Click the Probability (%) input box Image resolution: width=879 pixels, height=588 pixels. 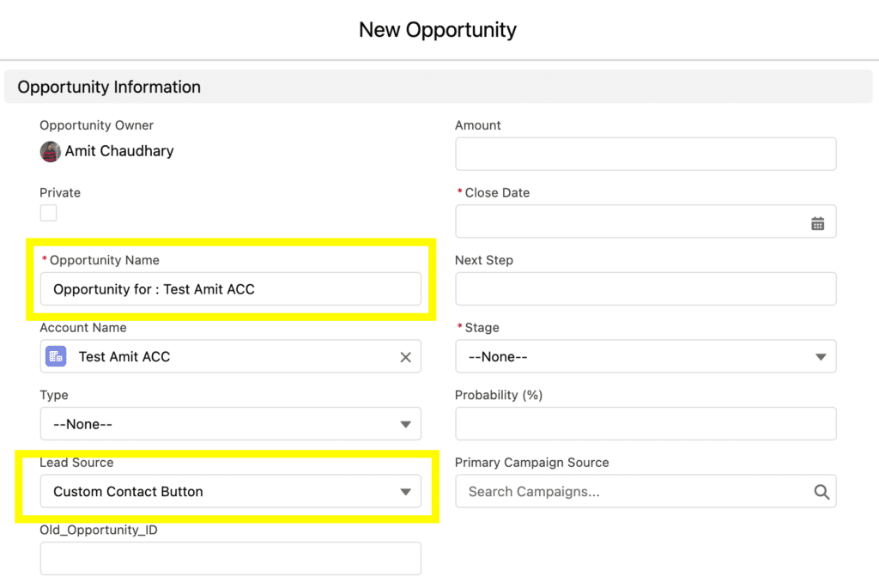coord(646,424)
